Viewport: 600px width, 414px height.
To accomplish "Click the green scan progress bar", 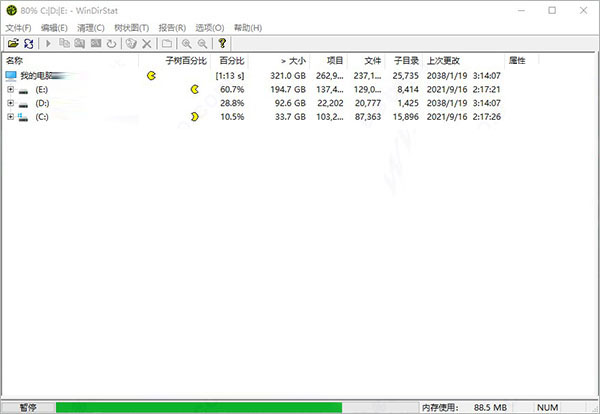I will [x=199, y=407].
